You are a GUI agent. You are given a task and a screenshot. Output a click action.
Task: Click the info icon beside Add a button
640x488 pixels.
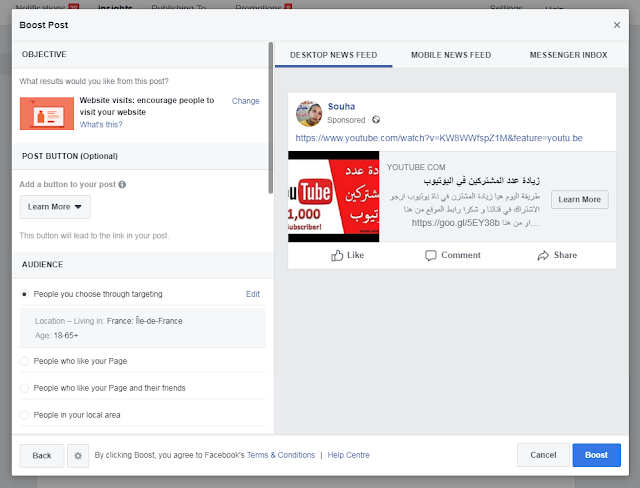tap(122, 184)
